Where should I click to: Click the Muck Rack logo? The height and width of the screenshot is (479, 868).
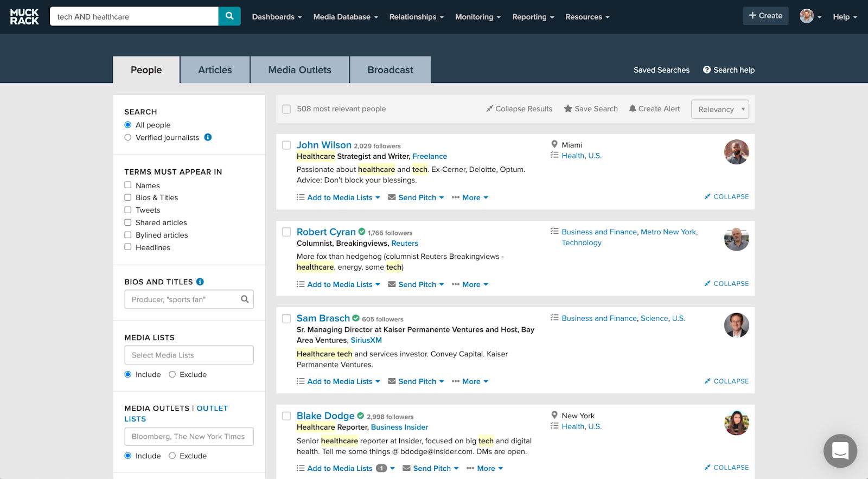click(24, 16)
